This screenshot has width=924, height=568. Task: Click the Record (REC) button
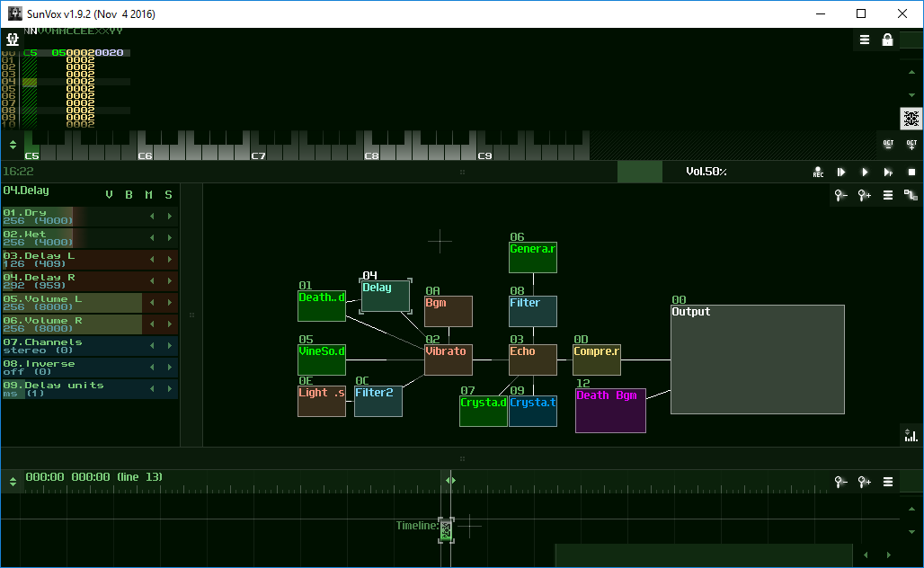click(818, 172)
